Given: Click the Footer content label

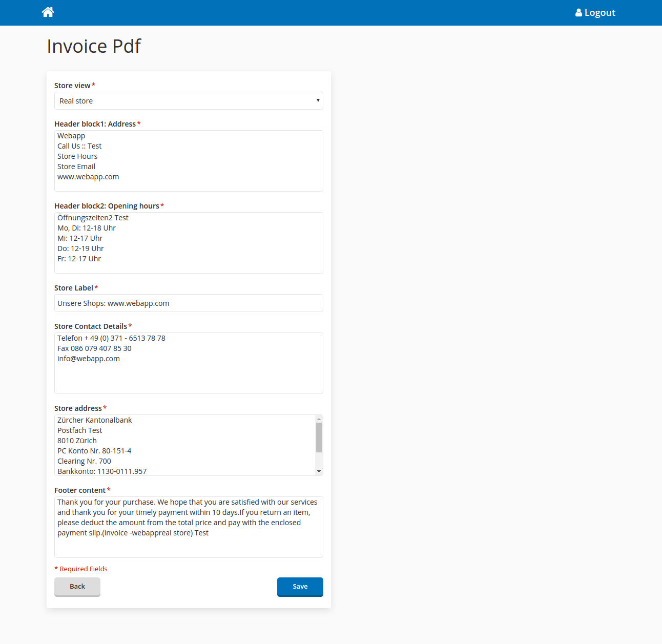Looking at the screenshot, I should 80,490.
